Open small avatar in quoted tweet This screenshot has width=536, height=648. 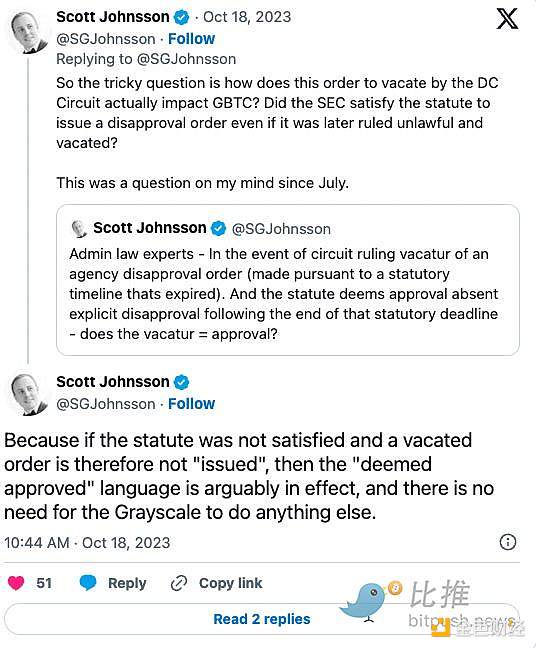pos(79,229)
